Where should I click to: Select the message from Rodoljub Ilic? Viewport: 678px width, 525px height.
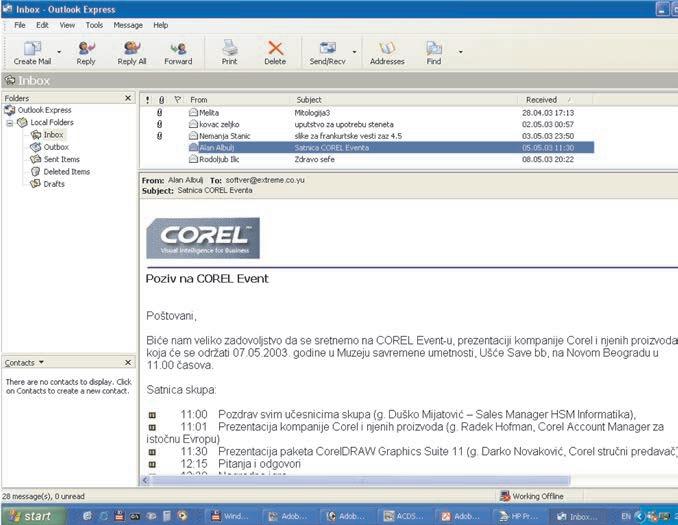point(367,160)
